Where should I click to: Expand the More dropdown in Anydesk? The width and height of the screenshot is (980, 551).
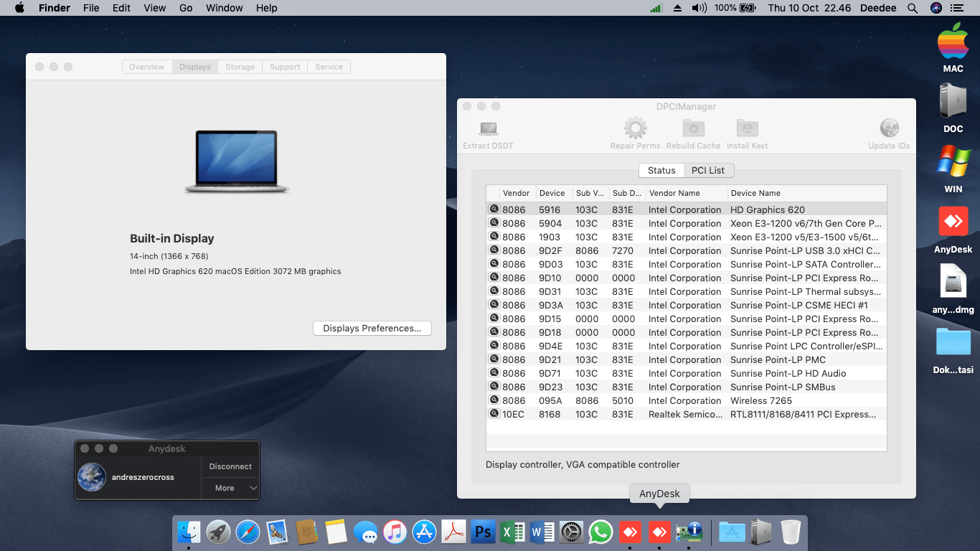(230, 488)
